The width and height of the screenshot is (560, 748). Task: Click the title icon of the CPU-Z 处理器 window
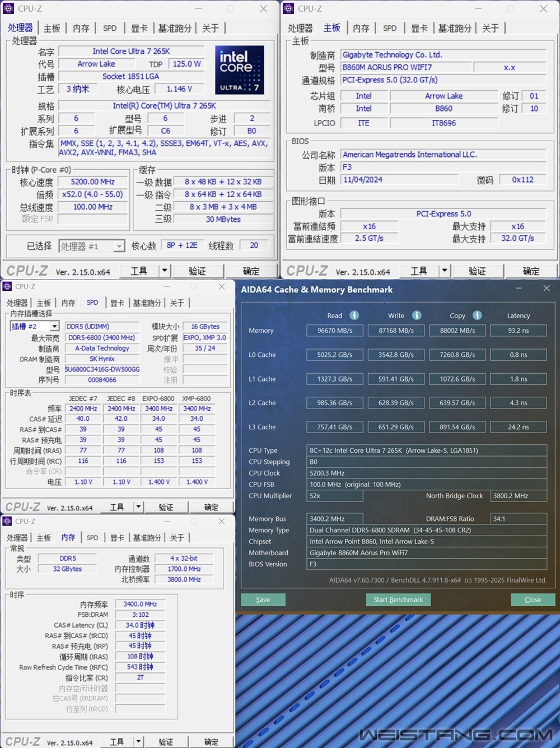pyautogui.click(x=8, y=8)
